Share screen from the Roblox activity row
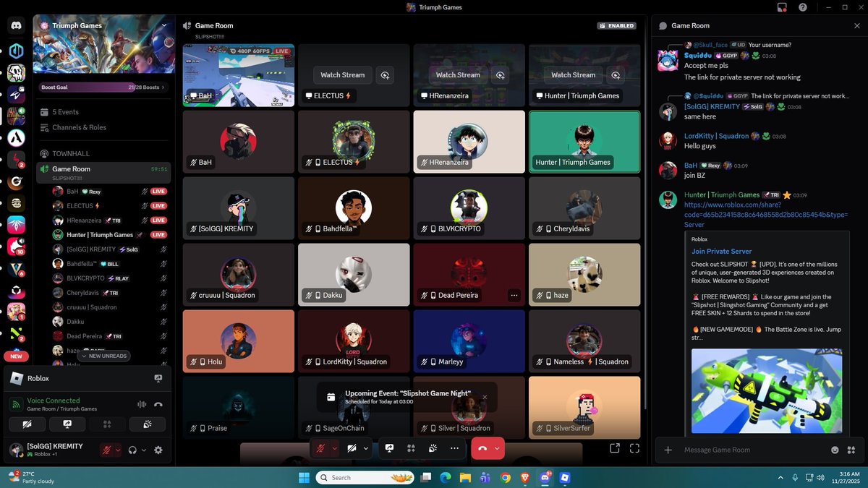Viewport: 868px width, 488px height. tap(158, 378)
